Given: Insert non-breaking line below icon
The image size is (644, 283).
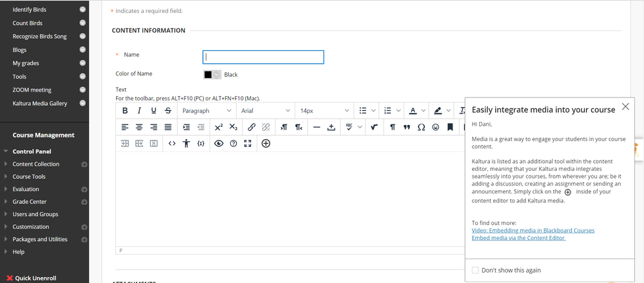Looking at the screenshot, I should (331, 128).
